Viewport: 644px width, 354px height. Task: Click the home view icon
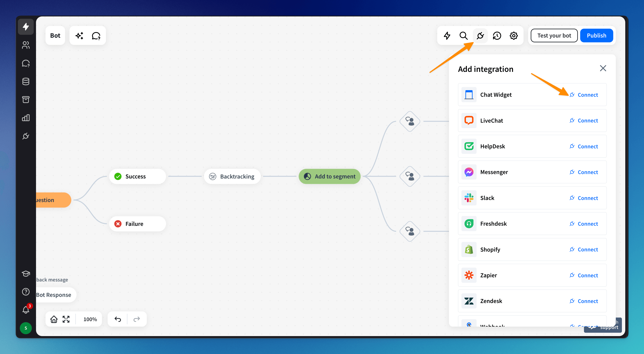pos(54,319)
